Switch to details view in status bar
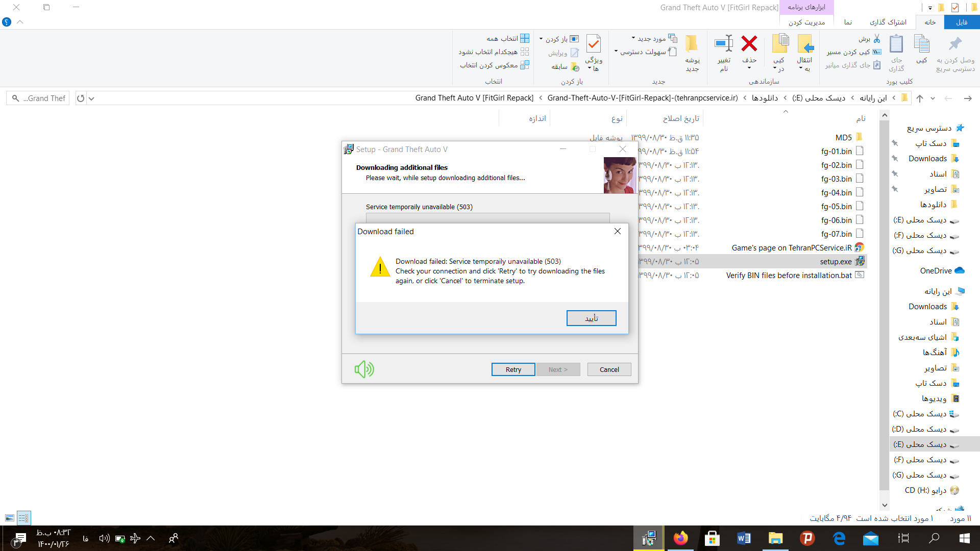This screenshot has width=980, height=551. (x=23, y=518)
